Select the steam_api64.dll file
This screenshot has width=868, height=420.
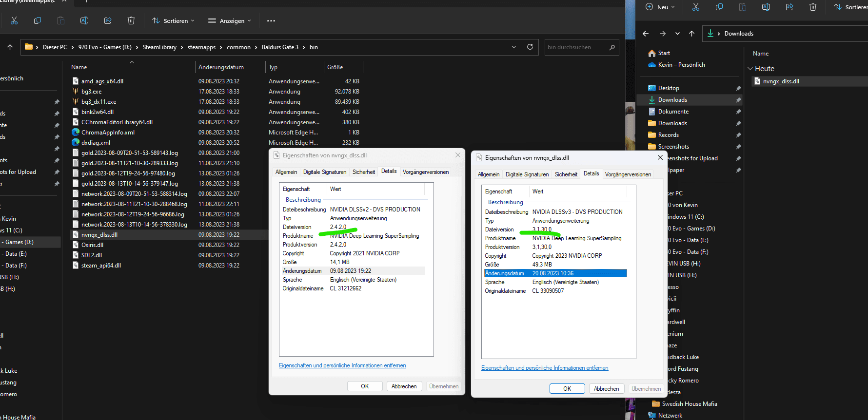click(x=101, y=266)
